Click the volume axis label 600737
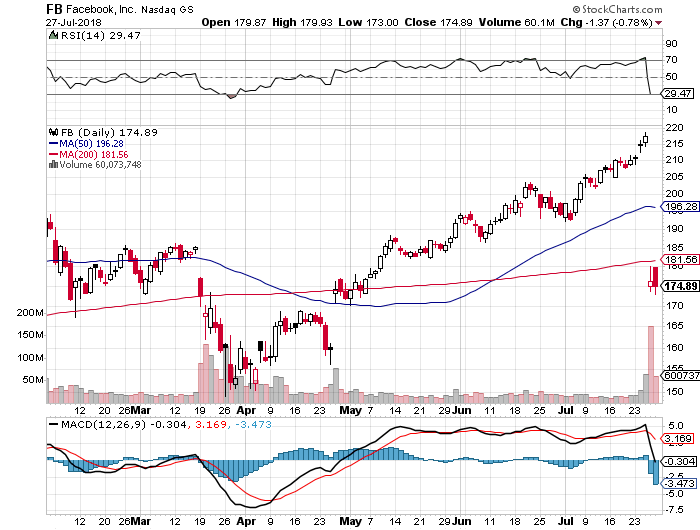Image resolution: width=700 pixels, height=530 pixels. click(681, 376)
